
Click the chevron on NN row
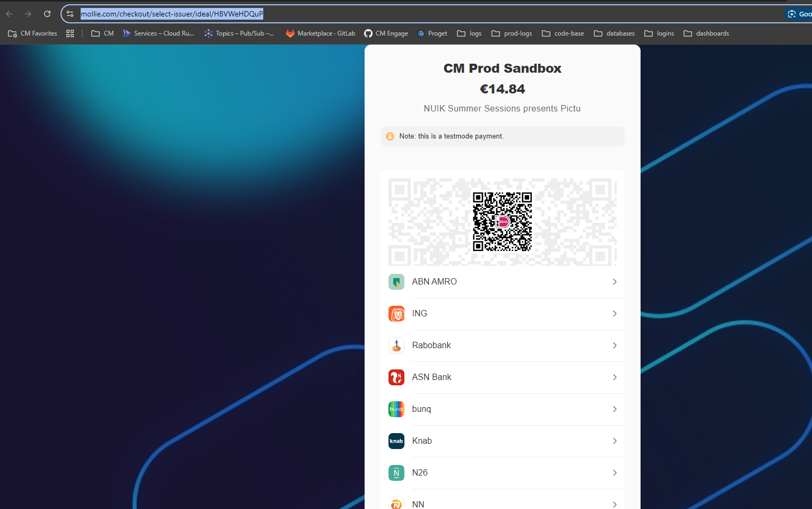(x=615, y=504)
